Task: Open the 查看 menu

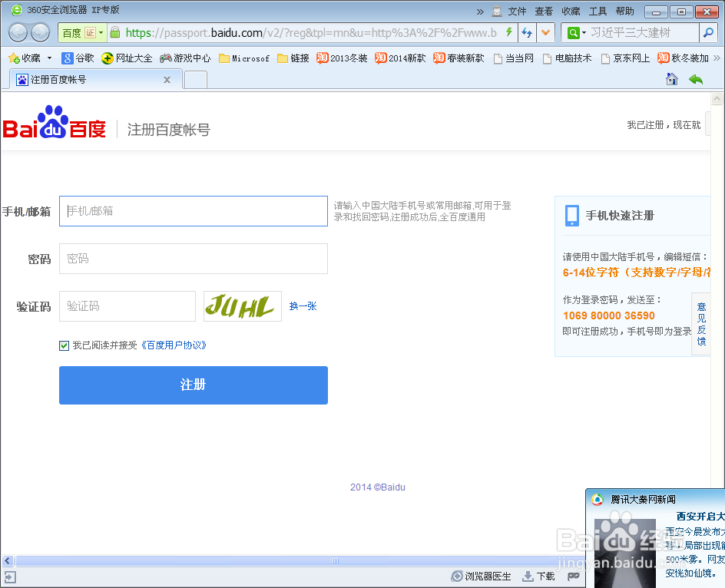Action: [x=544, y=11]
